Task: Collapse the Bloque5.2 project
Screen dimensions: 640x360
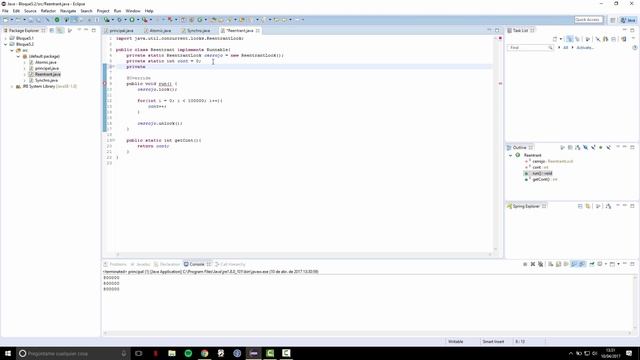Action: click(x=6, y=44)
